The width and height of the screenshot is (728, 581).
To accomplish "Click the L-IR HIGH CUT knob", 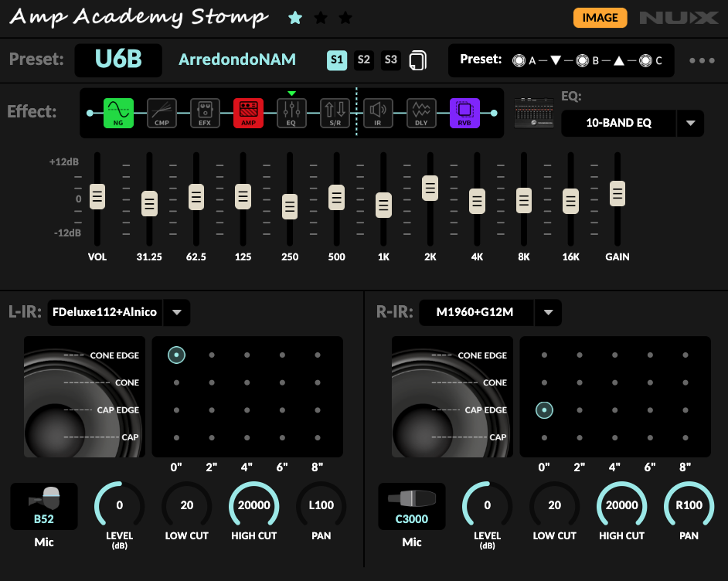I will tap(254, 506).
